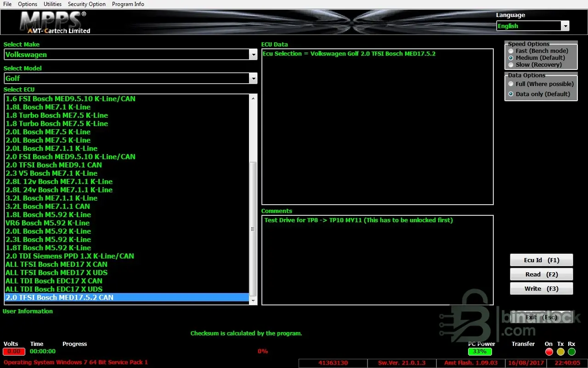
Task: Click the ECU list scrollbar down arrow
Action: (x=253, y=300)
